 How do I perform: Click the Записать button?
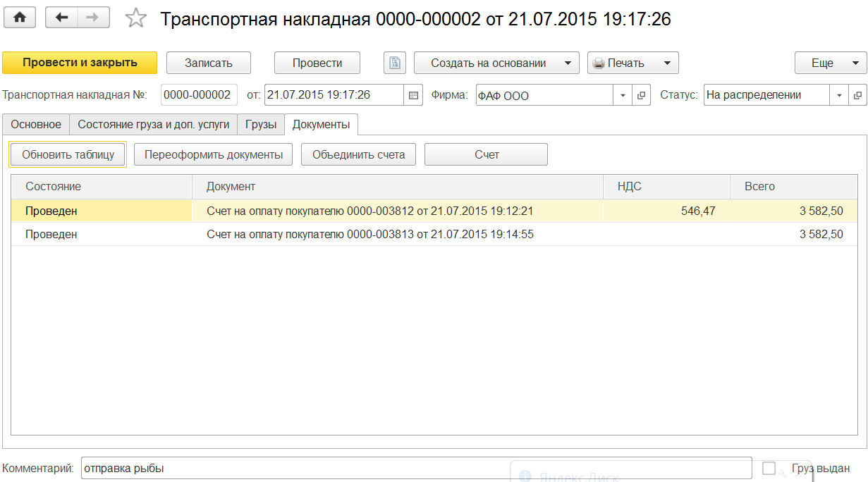click(x=209, y=63)
